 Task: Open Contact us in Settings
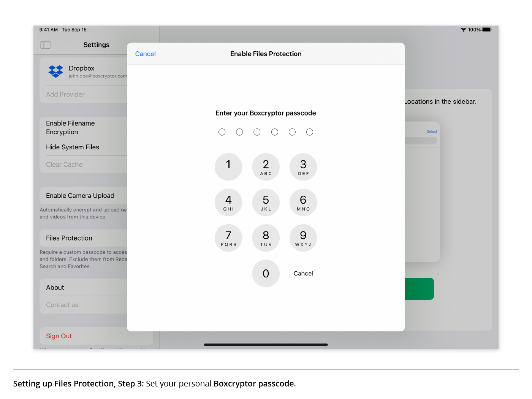tap(84, 305)
